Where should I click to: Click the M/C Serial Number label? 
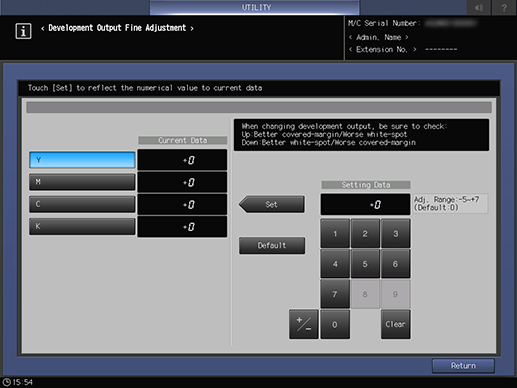(x=384, y=23)
